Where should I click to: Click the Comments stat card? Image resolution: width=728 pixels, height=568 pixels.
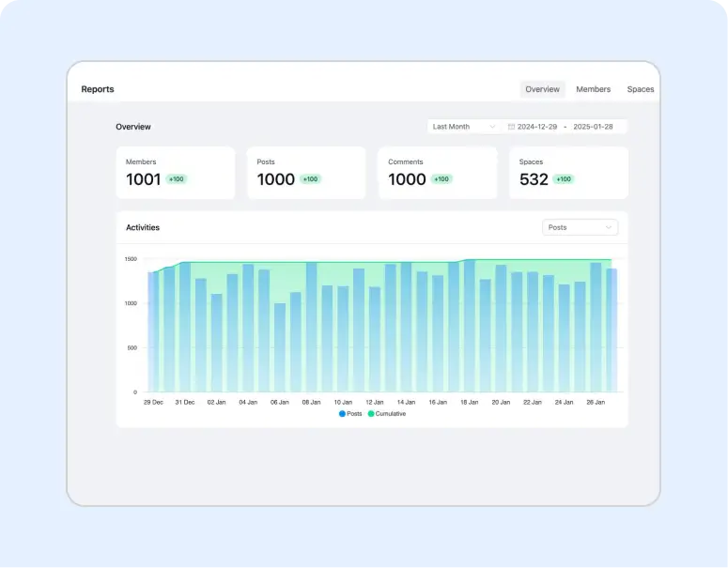[x=437, y=172]
